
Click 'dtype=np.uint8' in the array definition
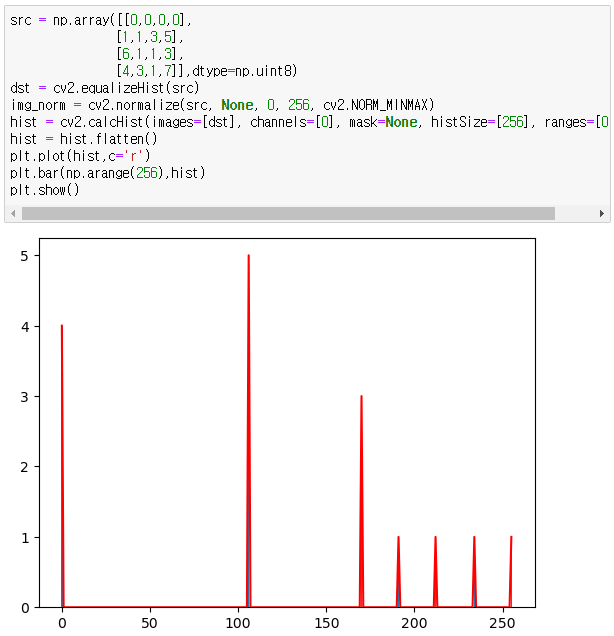[x=245, y=71]
